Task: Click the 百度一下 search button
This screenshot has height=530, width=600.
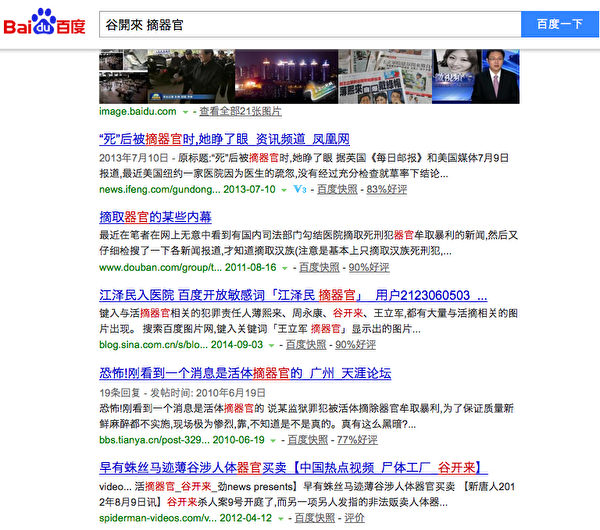Action: coord(559,24)
